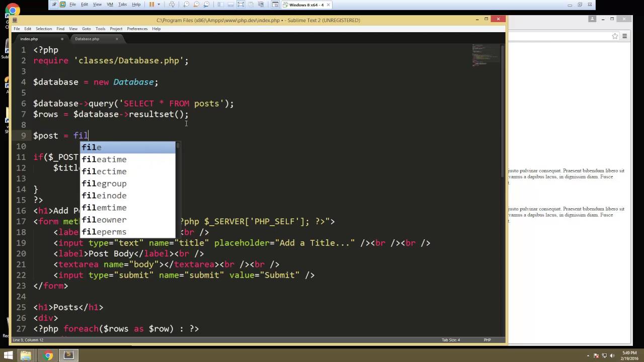
Task: Click the VMware revert snapshot icon
Action: pos(196,5)
